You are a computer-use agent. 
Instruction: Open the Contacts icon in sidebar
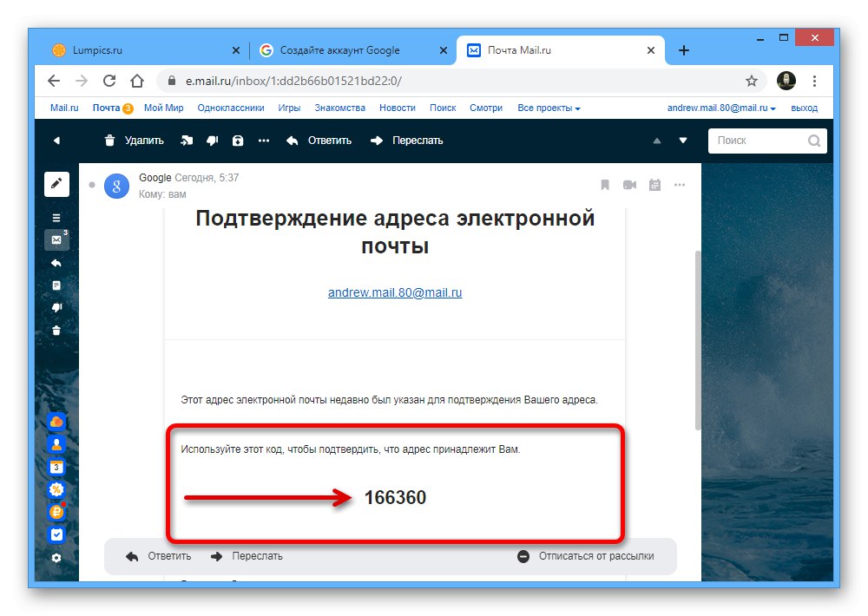[56, 444]
